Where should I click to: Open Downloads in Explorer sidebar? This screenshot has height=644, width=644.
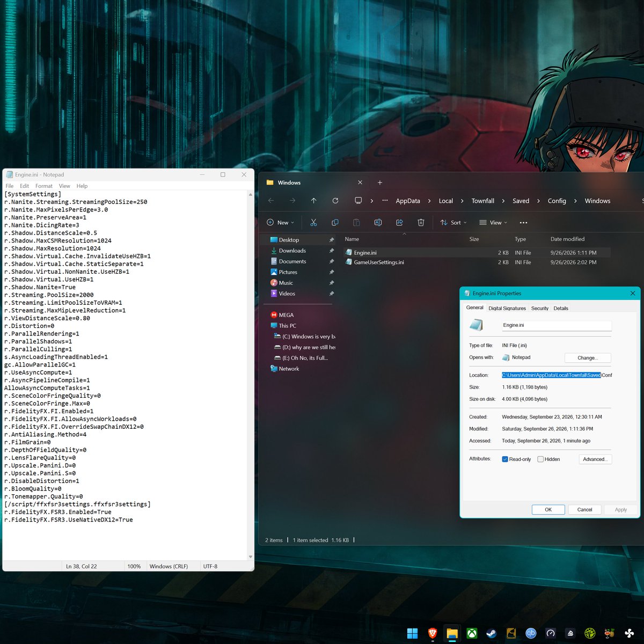pos(292,251)
